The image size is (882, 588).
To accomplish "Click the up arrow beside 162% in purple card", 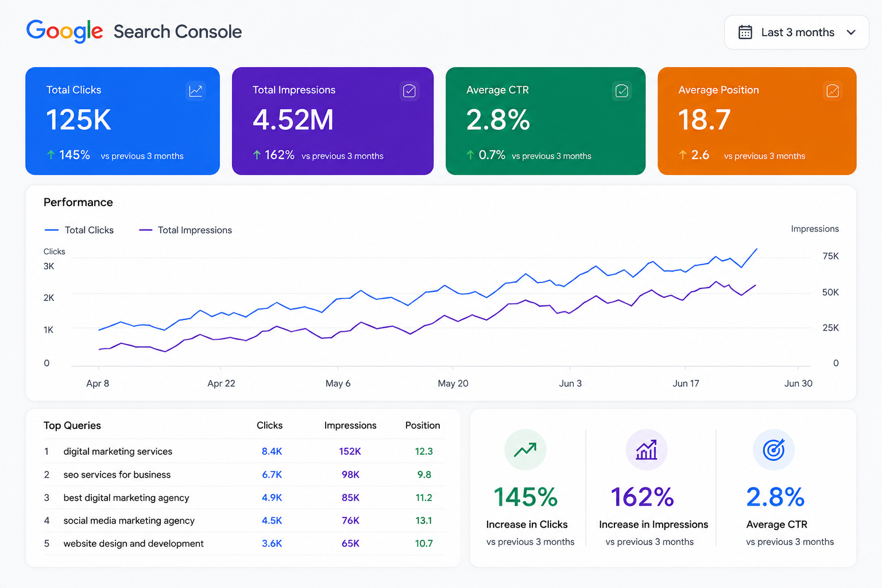I will (x=257, y=155).
